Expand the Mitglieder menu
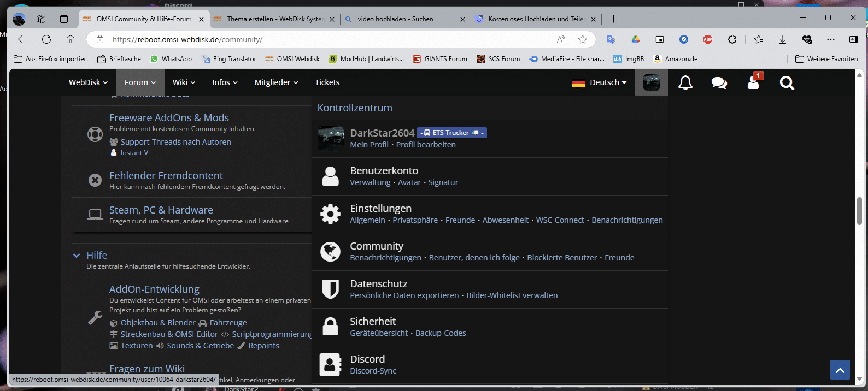Image resolution: width=868 pixels, height=391 pixels. point(276,82)
